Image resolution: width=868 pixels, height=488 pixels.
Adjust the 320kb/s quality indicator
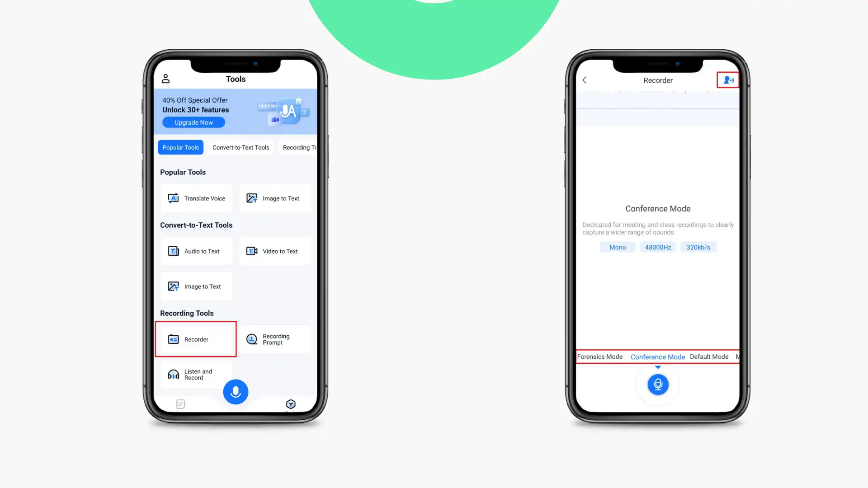point(698,247)
